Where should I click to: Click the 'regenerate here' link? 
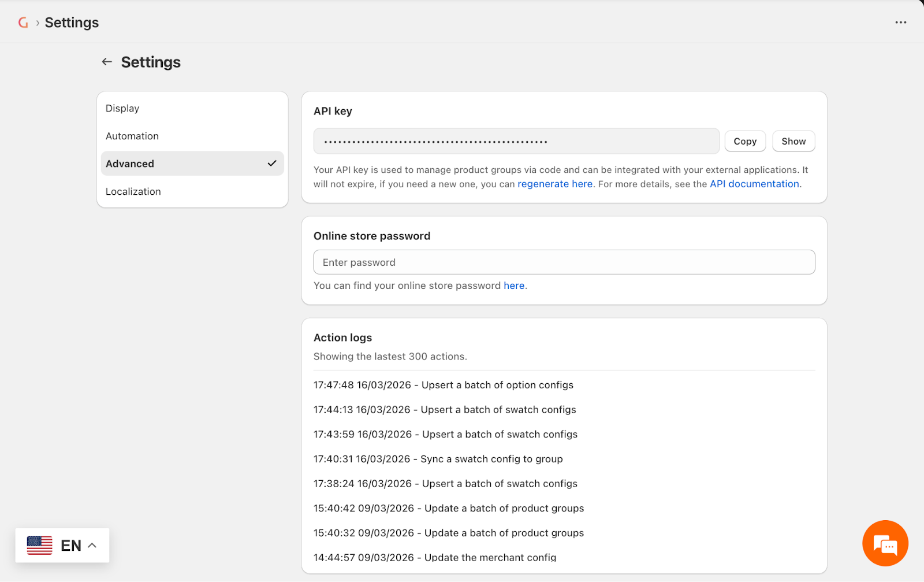click(555, 184)
